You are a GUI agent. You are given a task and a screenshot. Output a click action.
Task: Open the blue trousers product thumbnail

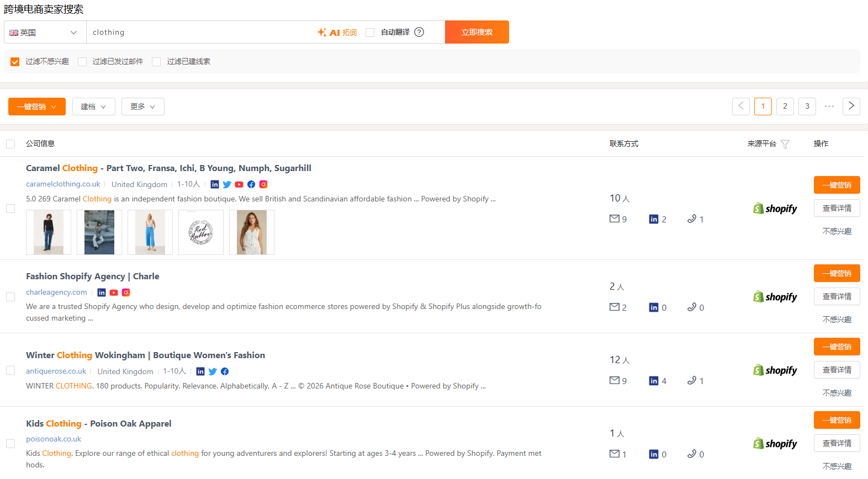150,232
